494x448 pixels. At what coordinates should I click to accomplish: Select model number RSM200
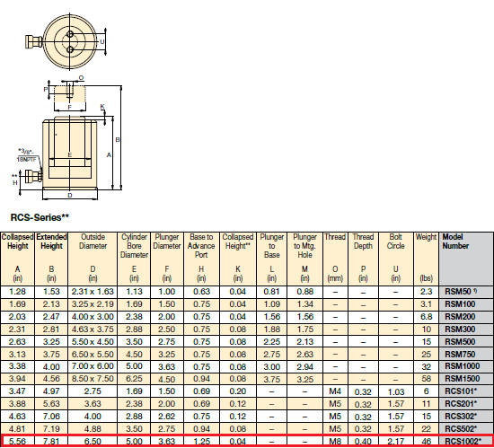point(460,317)
